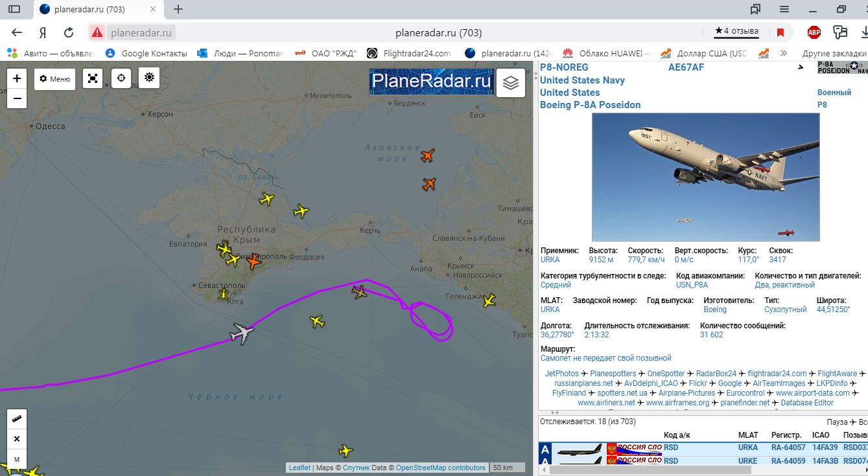The width and height of the screenshot is (868, 476).
Task: Select yellow plane in southern Black Sea
Action: tap(346, 451)
